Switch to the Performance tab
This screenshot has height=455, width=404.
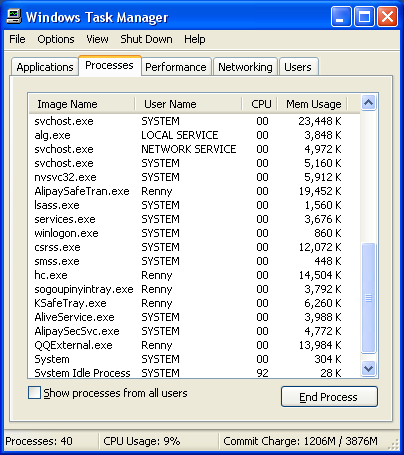[176, 67]
